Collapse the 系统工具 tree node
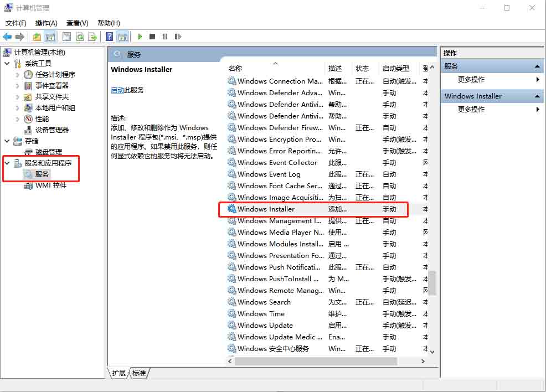 [7, 64]
